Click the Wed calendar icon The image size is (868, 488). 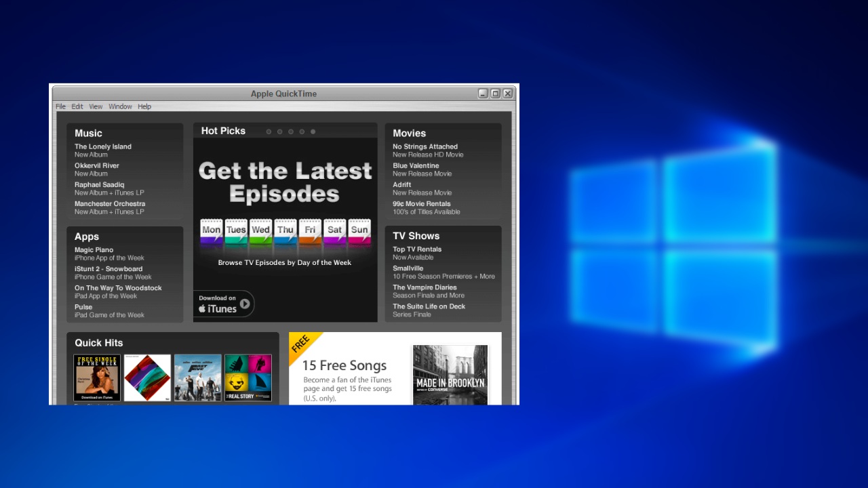260,232
